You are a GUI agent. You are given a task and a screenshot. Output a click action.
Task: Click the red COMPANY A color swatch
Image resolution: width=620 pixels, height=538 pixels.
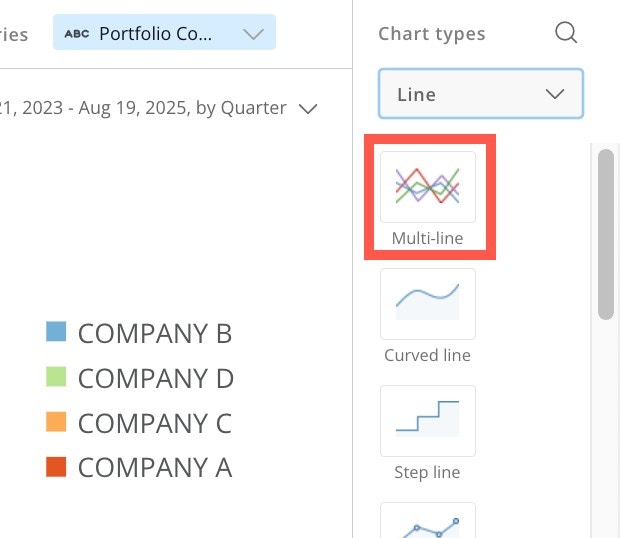click(56, 466)
